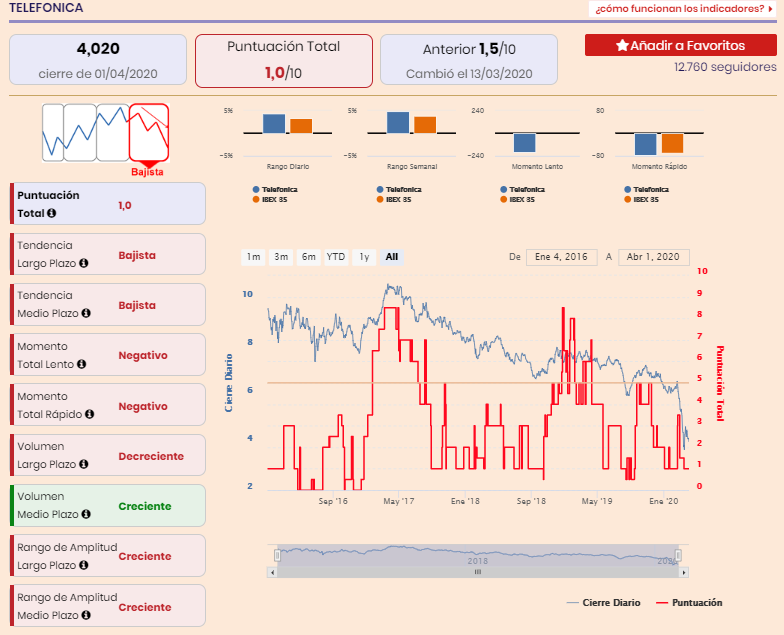The height and width of the screenshot is (635, 784).
Task: Toggle Puntuación line in main chart legend
Action: click(689, 602)
